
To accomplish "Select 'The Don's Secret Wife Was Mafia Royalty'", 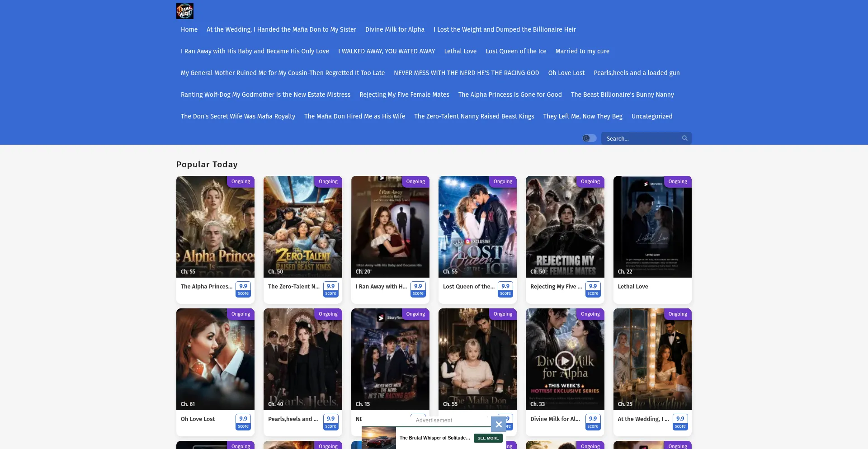I will pos(238,116).
